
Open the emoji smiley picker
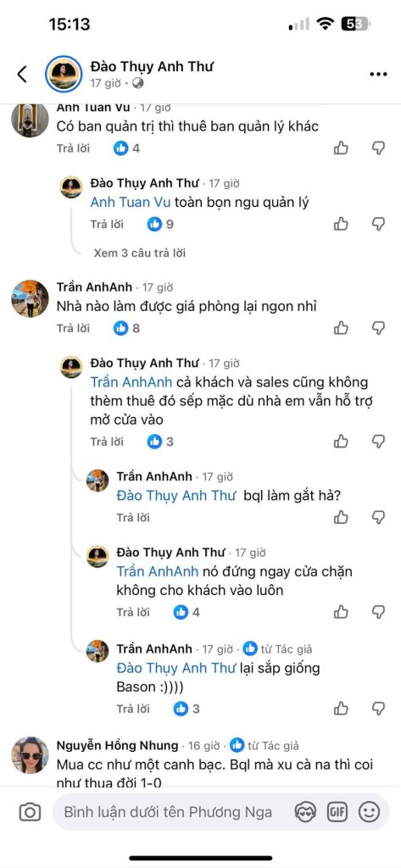coord(369,812)
